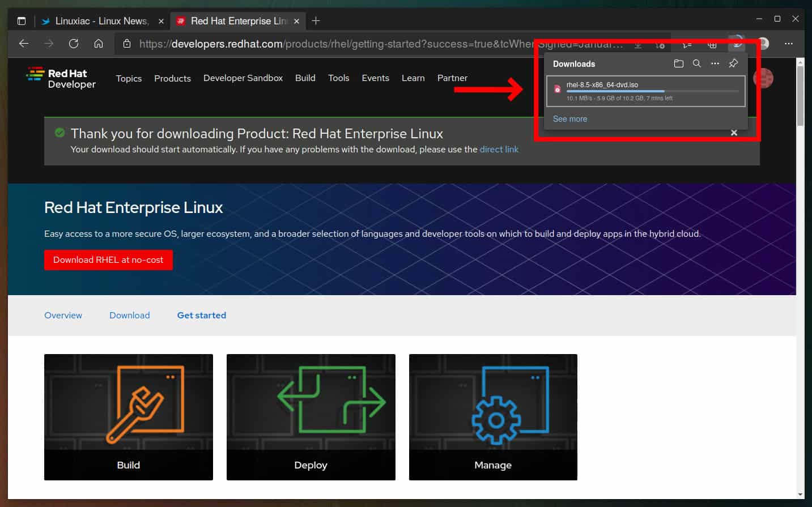Open the direct link for the download
This screenshot has height=507, width=812.
tap(499, 149)
